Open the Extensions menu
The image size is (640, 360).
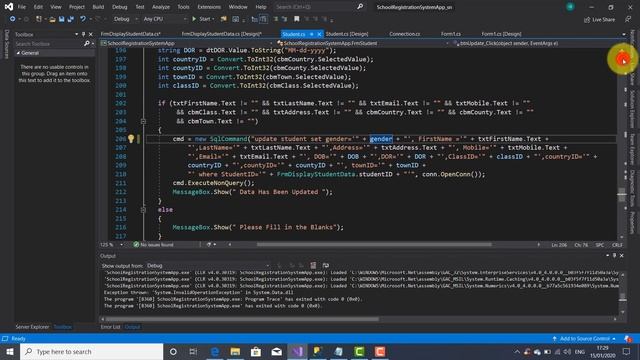click(209, 7)
